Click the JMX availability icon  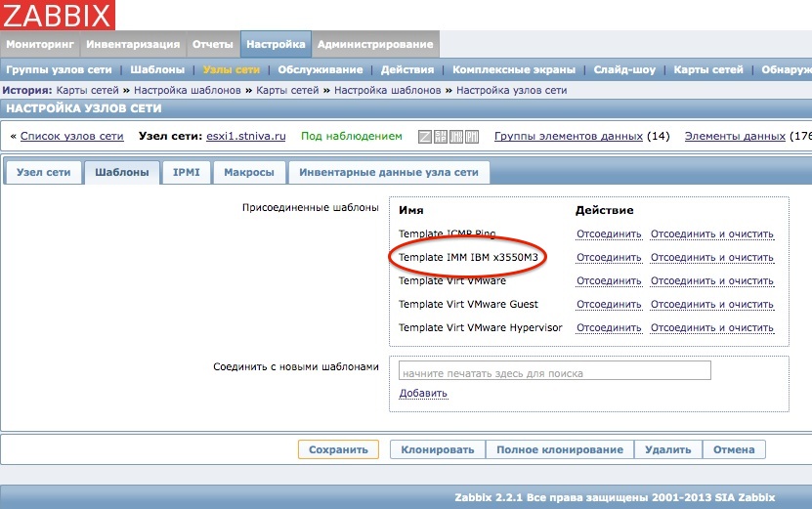[456, 137]
